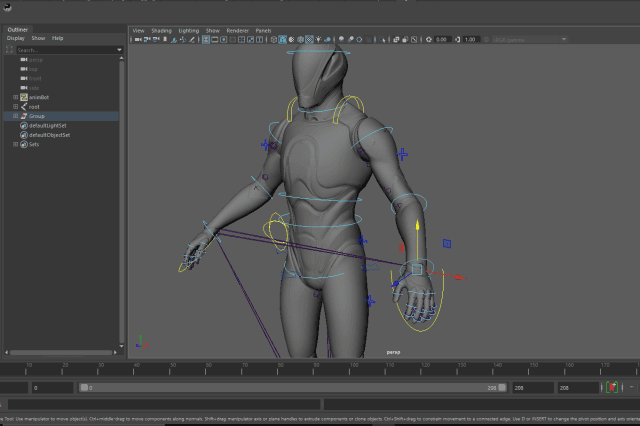
Task: Open the Lighting menu
Action: [189, 31]
